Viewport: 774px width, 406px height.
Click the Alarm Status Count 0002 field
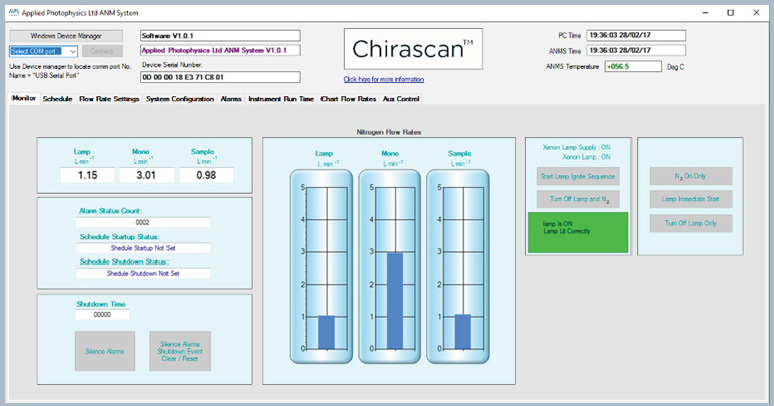pyautogui.click(x=143, y=222)
